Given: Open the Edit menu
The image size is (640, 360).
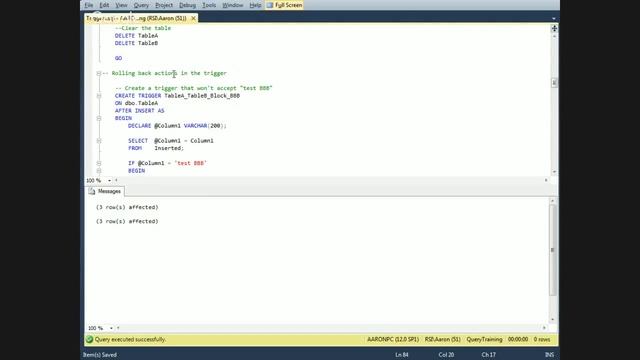Looking at the screenshot, I should pyautogui.click(x=104, y=5).
